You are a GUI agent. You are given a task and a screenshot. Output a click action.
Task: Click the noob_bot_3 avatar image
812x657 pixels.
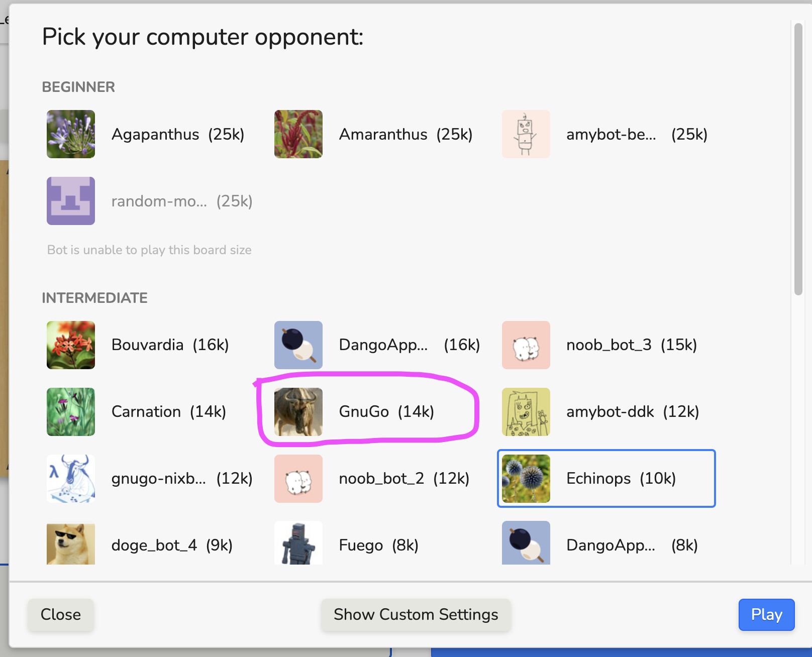click(526, 345)
